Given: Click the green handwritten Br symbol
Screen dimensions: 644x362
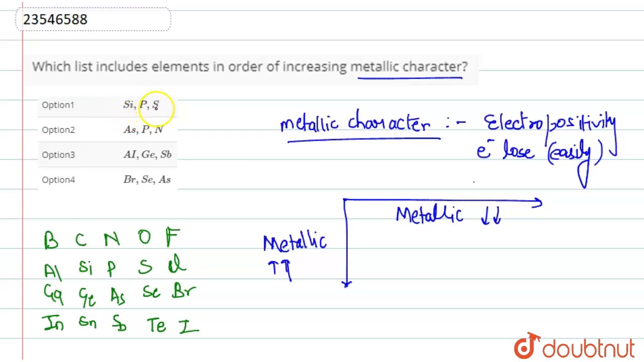Looking at the screenshot, I should (183, 293).
